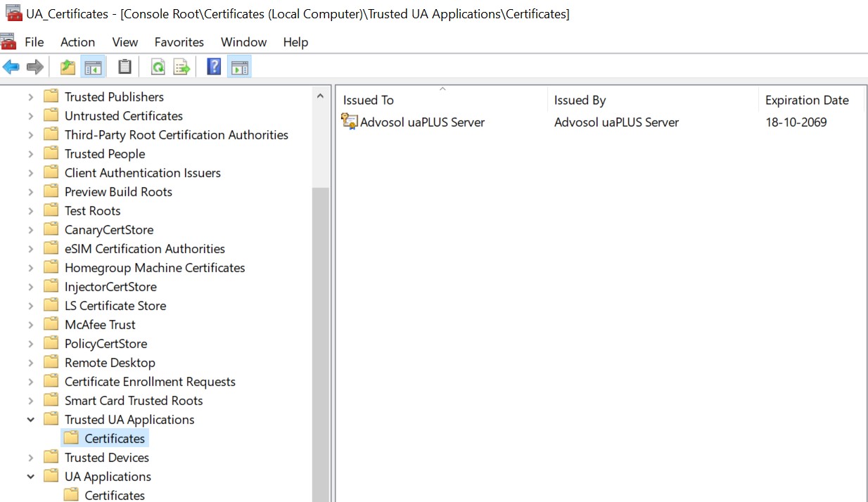Toggle Show/Hide Action Pane button
The height and width of the screenshot is (502, 868).
239,67
